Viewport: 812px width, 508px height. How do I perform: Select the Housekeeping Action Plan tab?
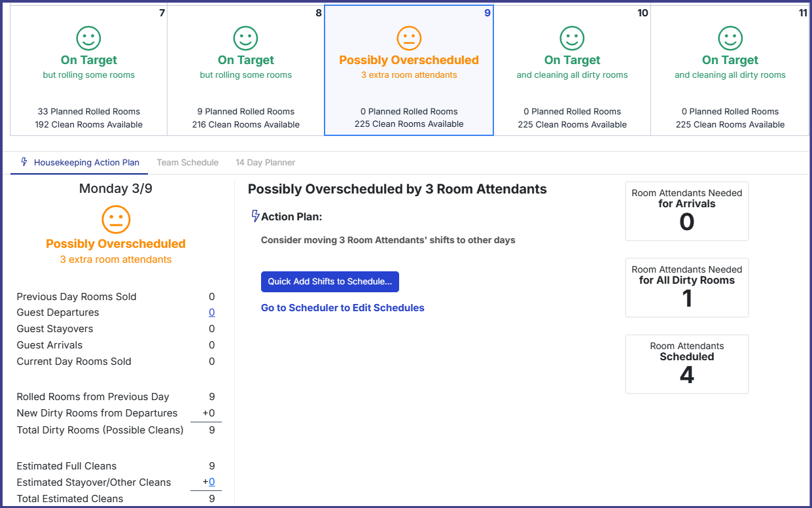86,162
